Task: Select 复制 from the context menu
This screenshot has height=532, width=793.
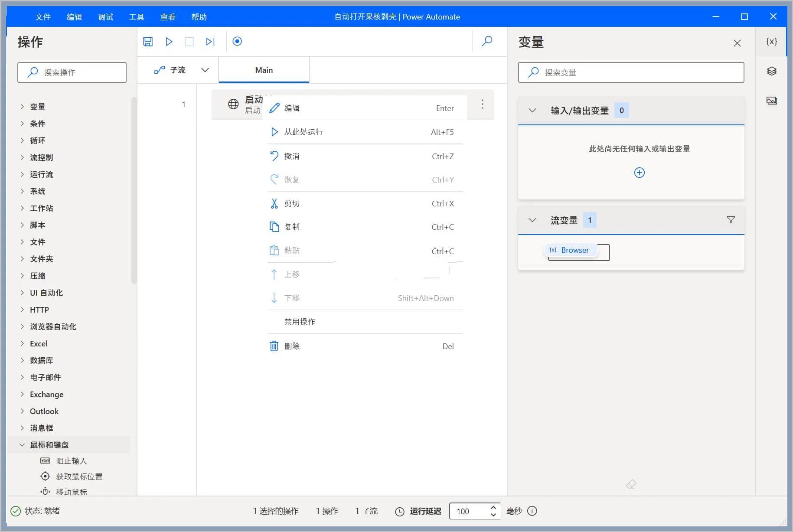Action: 292,226
